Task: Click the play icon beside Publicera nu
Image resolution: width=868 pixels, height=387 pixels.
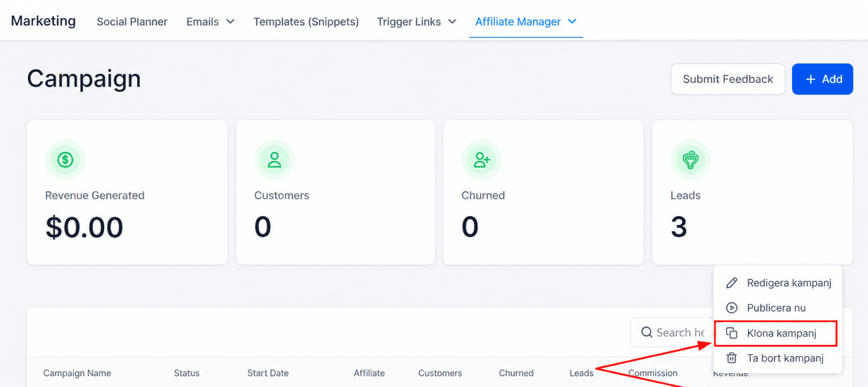Action: coord(731,308)
